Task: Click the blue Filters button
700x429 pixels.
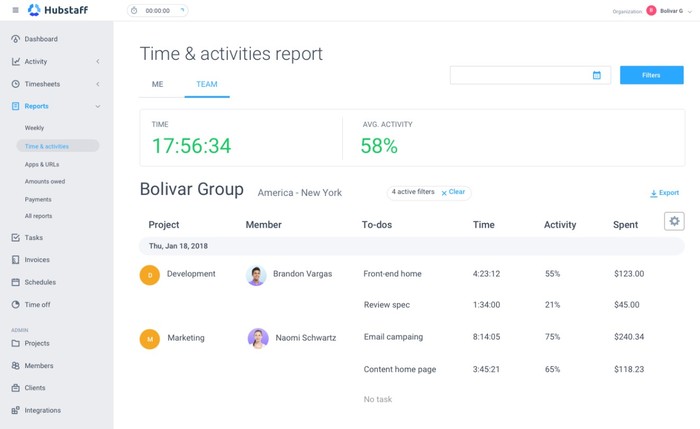Action: pos(651,75)
